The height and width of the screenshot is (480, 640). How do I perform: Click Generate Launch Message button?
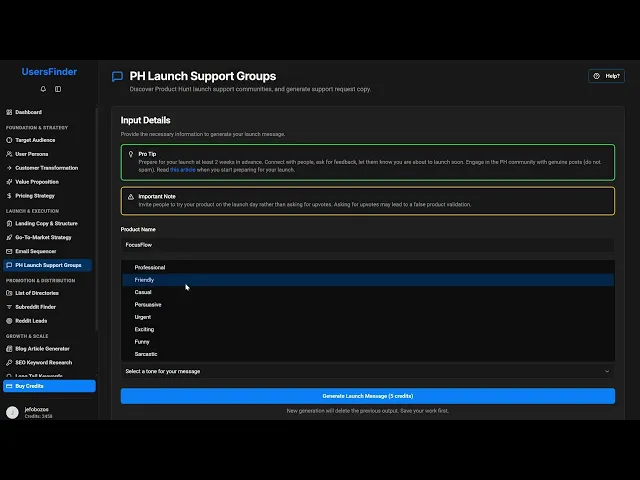pyautogui.click(x=367, y=396)
